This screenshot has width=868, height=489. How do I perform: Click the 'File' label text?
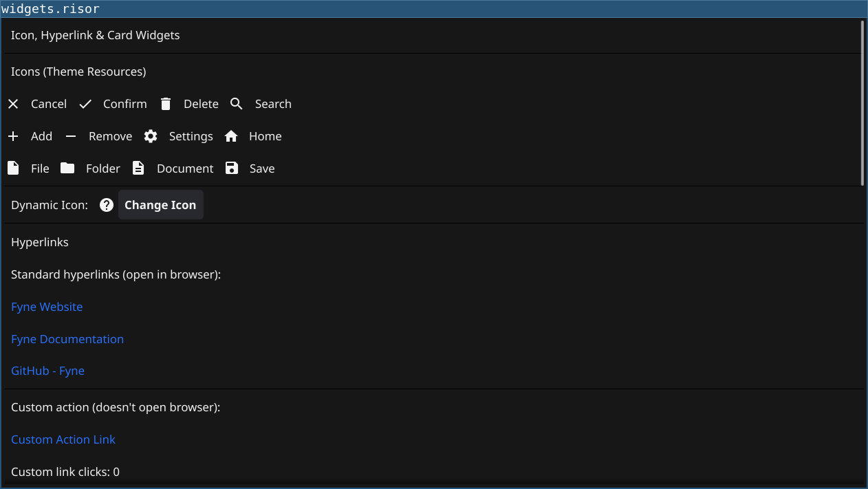[x=40, y=169]
